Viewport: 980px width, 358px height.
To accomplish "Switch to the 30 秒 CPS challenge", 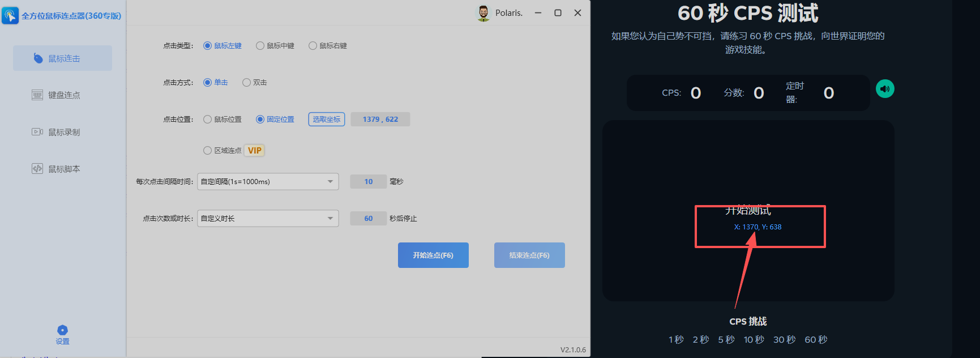I will (784, 340).
